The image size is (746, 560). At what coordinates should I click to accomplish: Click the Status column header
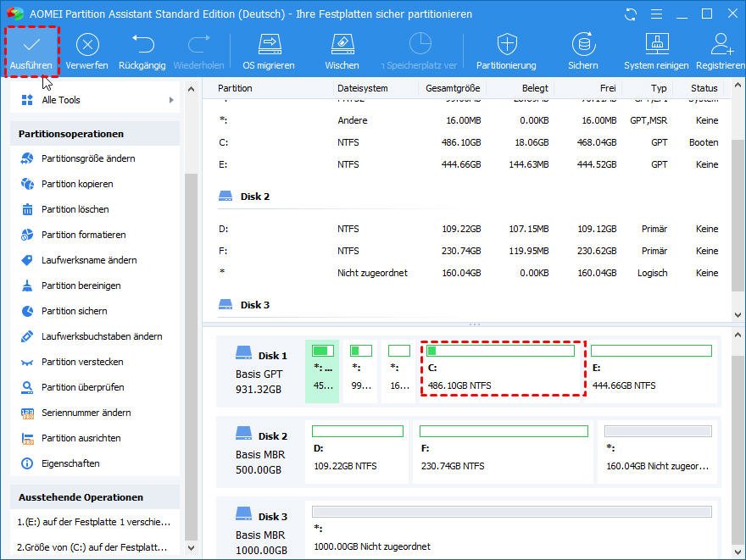[x=704, y=88]
